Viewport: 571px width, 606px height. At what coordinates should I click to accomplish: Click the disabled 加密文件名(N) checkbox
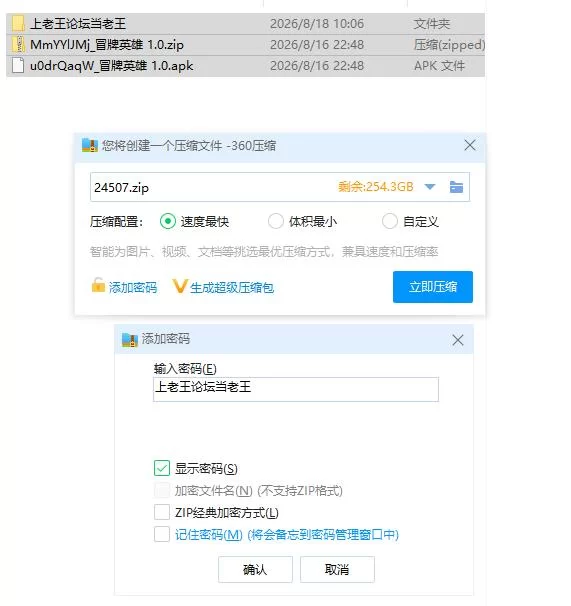pos(162,490)
